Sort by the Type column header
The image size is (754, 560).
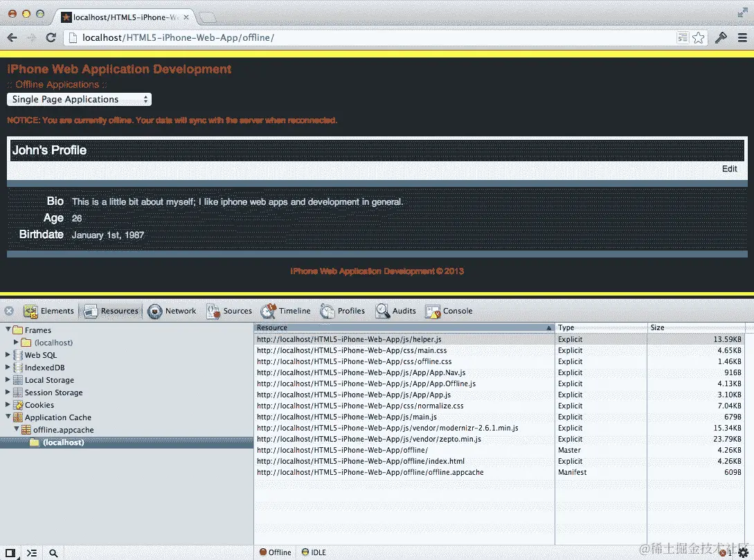tap(601, 327)
